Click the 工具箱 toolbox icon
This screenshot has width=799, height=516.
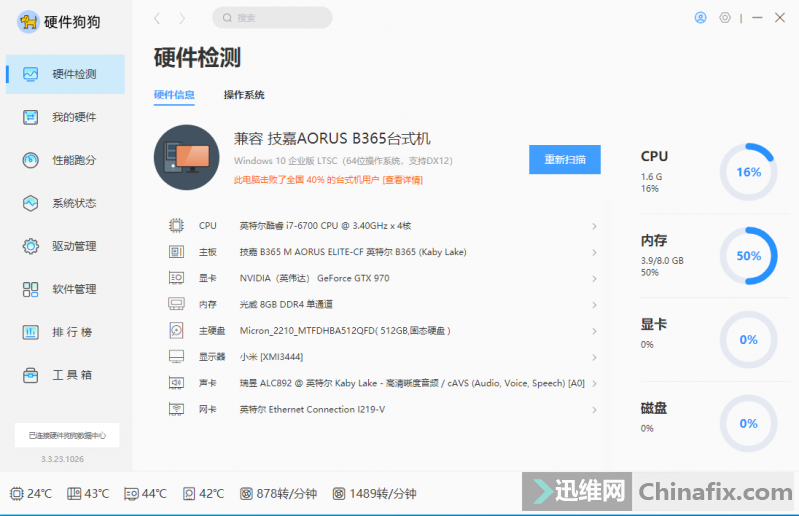tap(31, 375)
